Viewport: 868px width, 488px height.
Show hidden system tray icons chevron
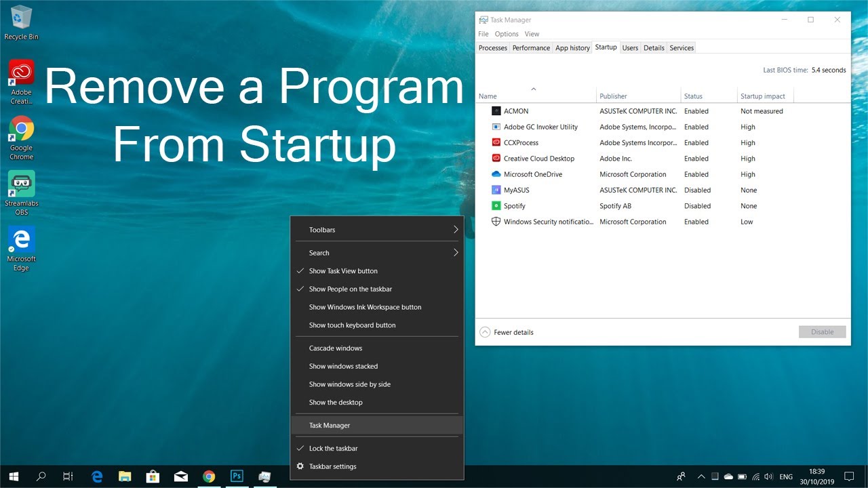coord(701,476)
